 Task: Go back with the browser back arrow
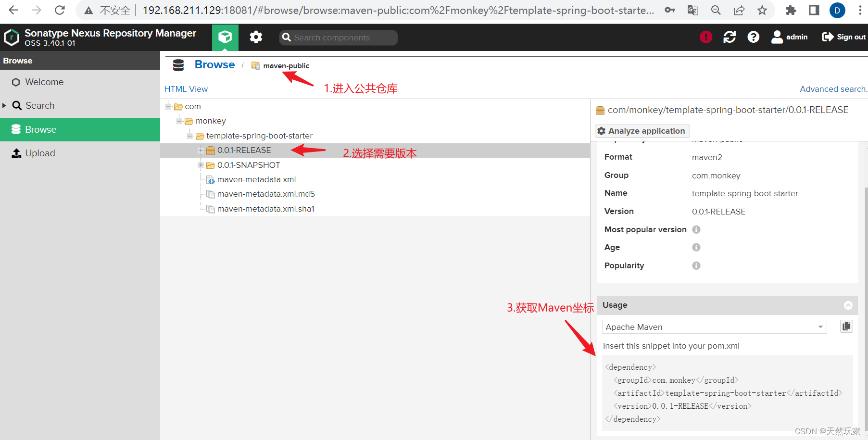[13, 10]
